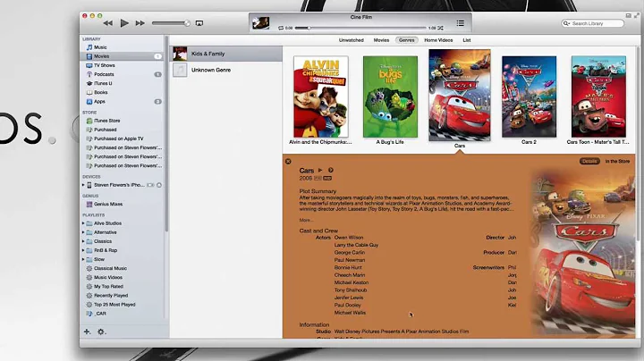Select the Genres tab

point(407,40)
